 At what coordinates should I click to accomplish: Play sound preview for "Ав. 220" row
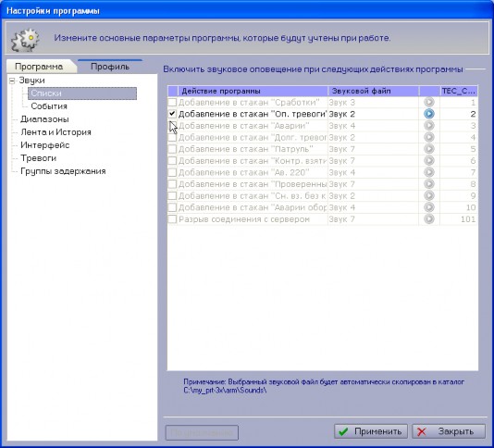pos(429,172)
